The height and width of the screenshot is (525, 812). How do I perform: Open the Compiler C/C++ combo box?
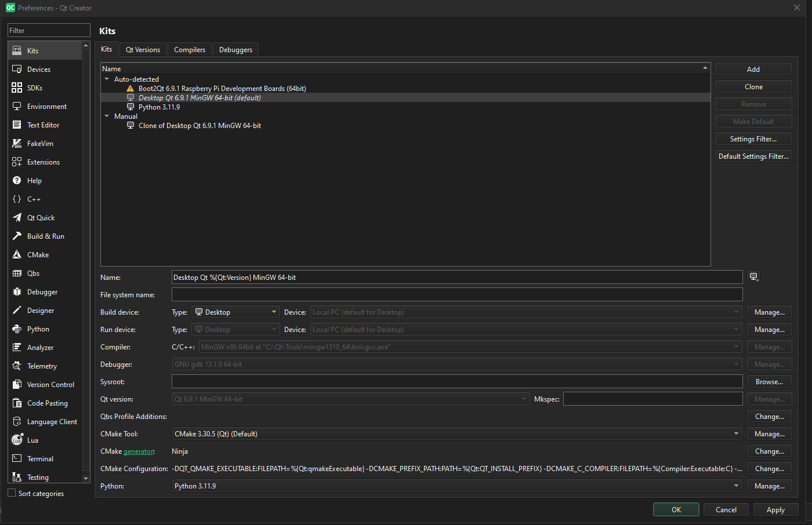(470, 347)
